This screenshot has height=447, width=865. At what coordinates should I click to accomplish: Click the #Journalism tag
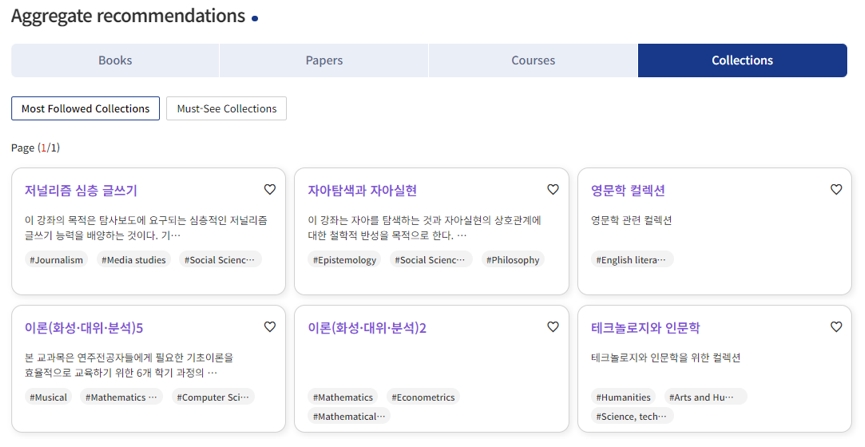click(56, 259)
